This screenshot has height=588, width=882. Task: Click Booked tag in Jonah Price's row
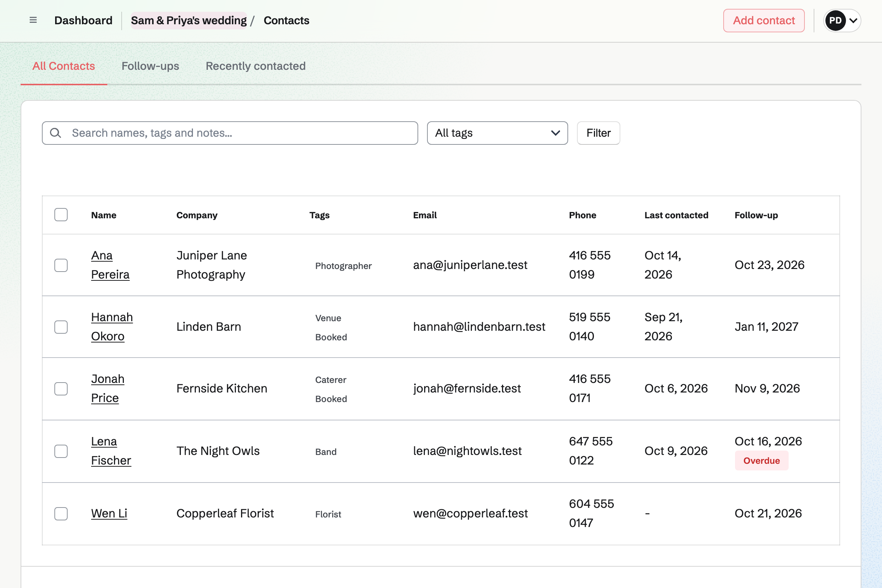click(331, 399)
